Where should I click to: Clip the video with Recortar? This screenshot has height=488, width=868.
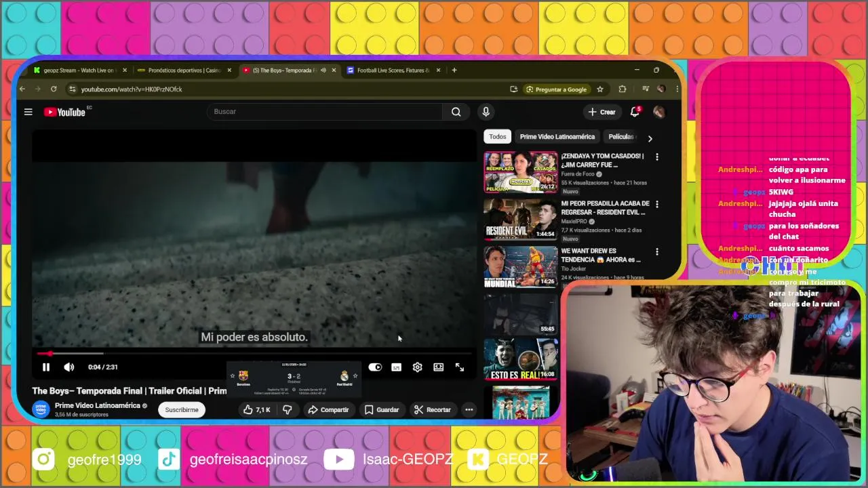(x=433, y=409)
